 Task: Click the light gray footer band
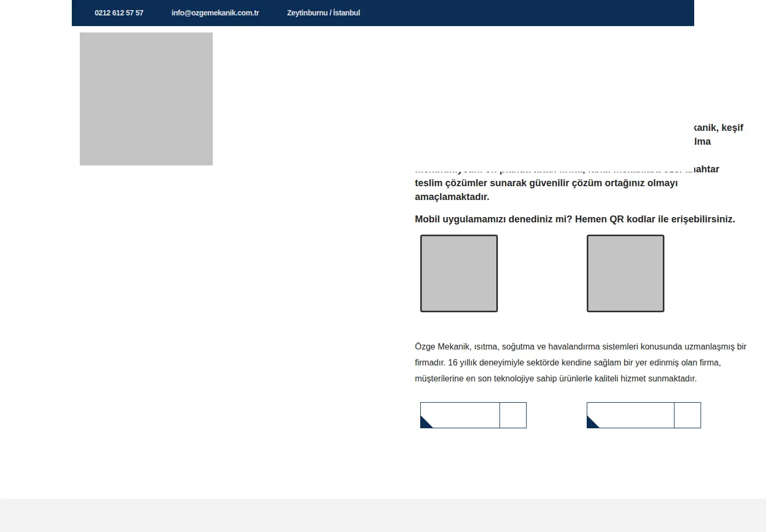[x=383, y=516]
